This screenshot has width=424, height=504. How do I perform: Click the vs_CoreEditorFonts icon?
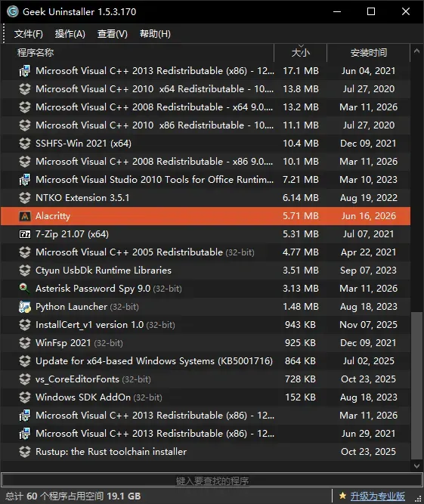25,379
